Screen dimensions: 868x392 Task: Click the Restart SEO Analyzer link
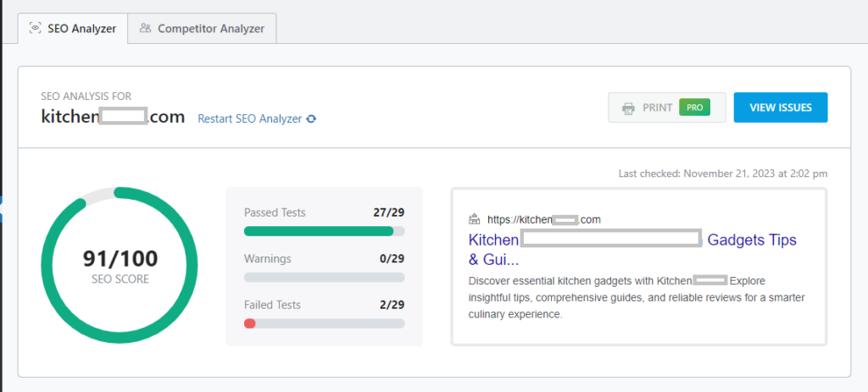pyautogui.click(x=249, y=119)
